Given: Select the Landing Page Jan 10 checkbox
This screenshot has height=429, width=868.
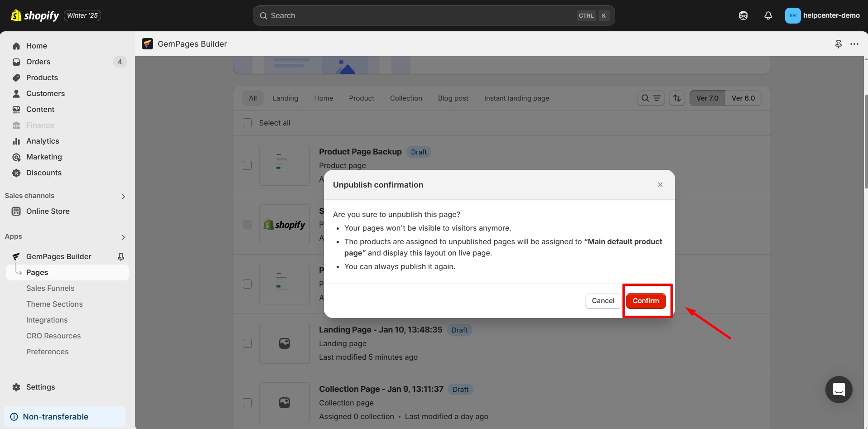Looking at the screenshot, I should click(247, 343).
